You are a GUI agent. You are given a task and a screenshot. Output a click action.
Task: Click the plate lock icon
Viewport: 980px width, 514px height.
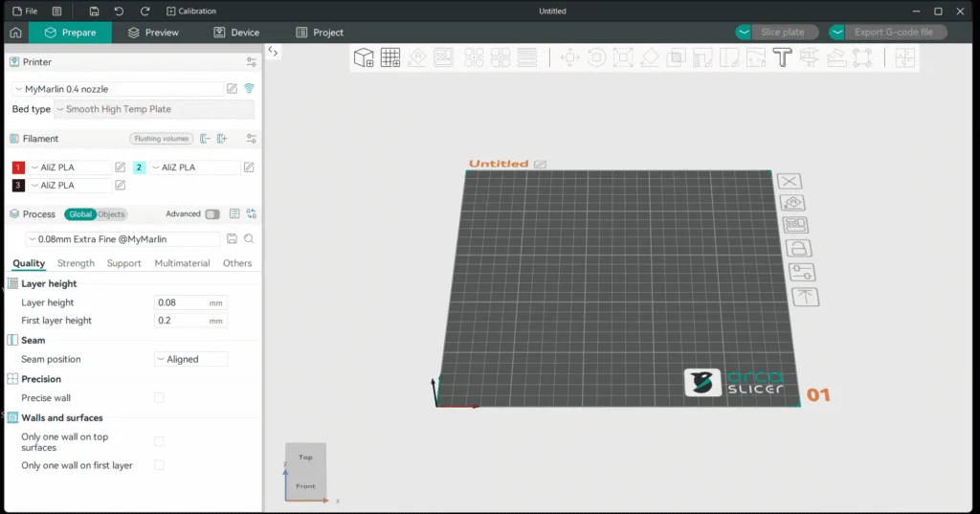(x=798, y=248)
